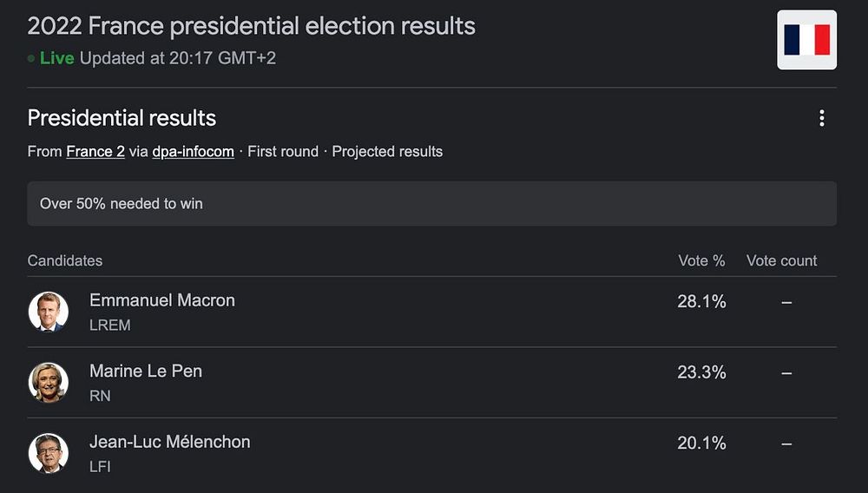Open the dpa-infocom source link
Viewport: 868px width, 493px height.
[193, 152]
